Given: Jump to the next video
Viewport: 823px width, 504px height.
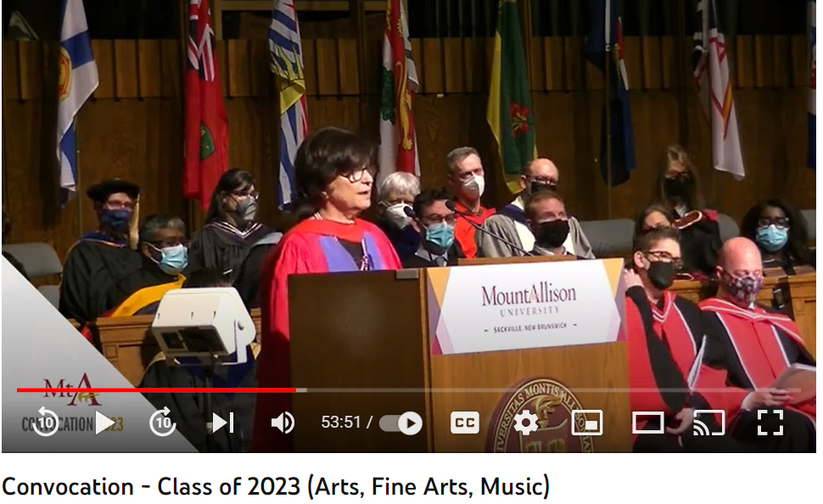Looking at the screenshot, I should [x=222, y=423].
